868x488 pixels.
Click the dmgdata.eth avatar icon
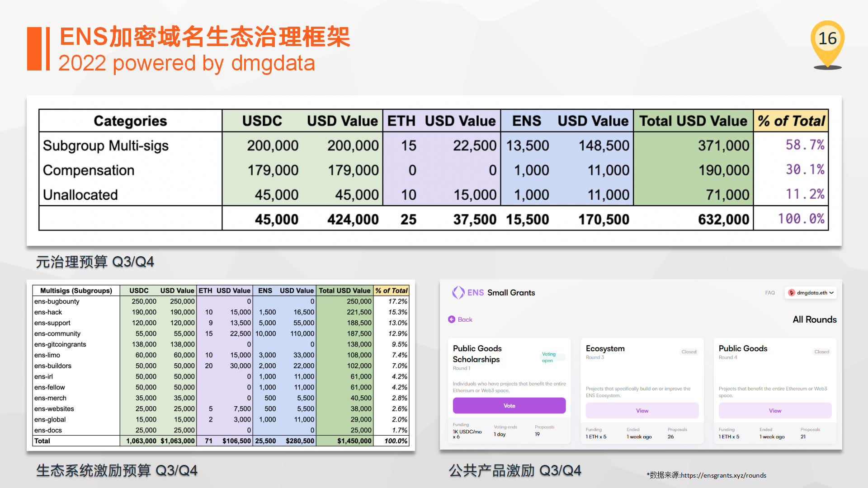(792, 293)
